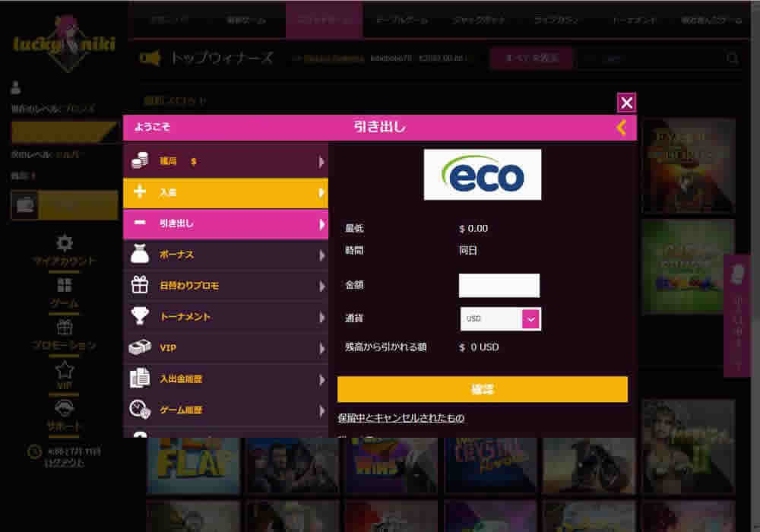This screenshot has width=760, height=532.
Task: Click the coins balance icon in menu
Action: pos(140,161)
